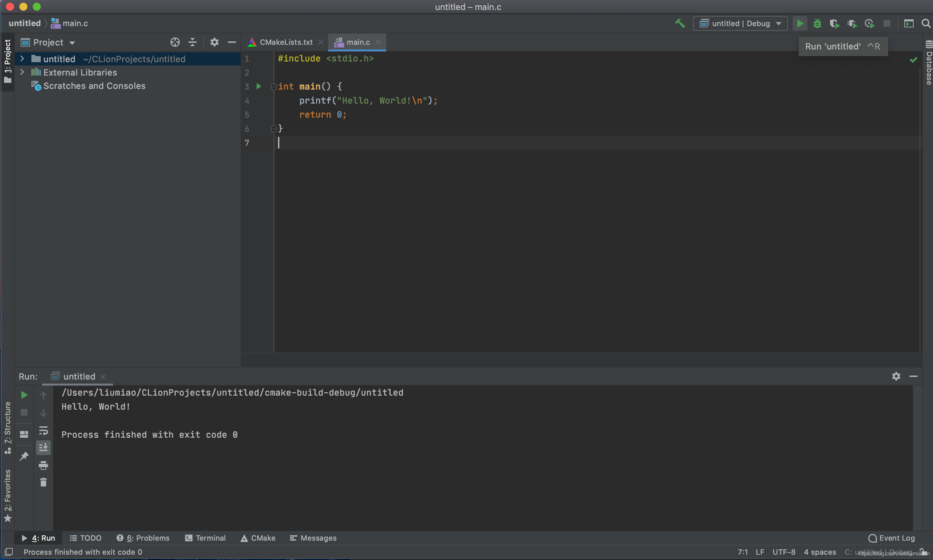Toggle the Project panel settings gear
Screen dimensions: 933x560
(213, 42)
